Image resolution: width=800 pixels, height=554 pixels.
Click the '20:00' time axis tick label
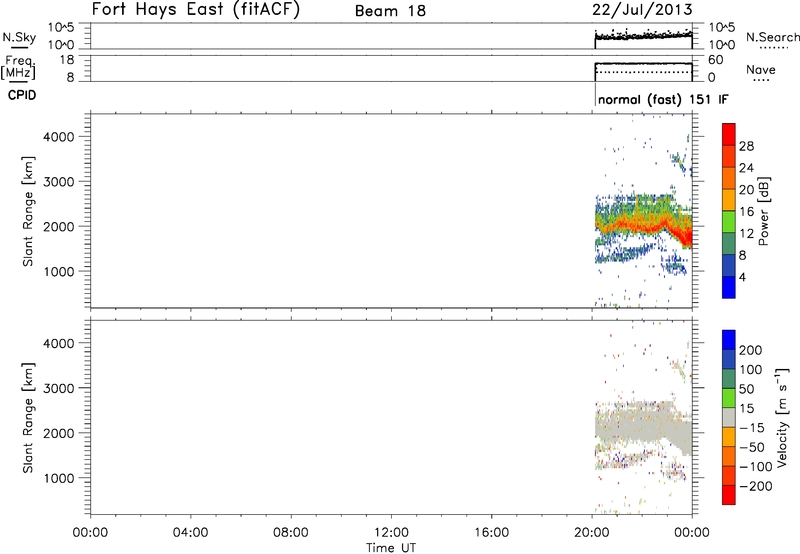[x=592, y=533]
